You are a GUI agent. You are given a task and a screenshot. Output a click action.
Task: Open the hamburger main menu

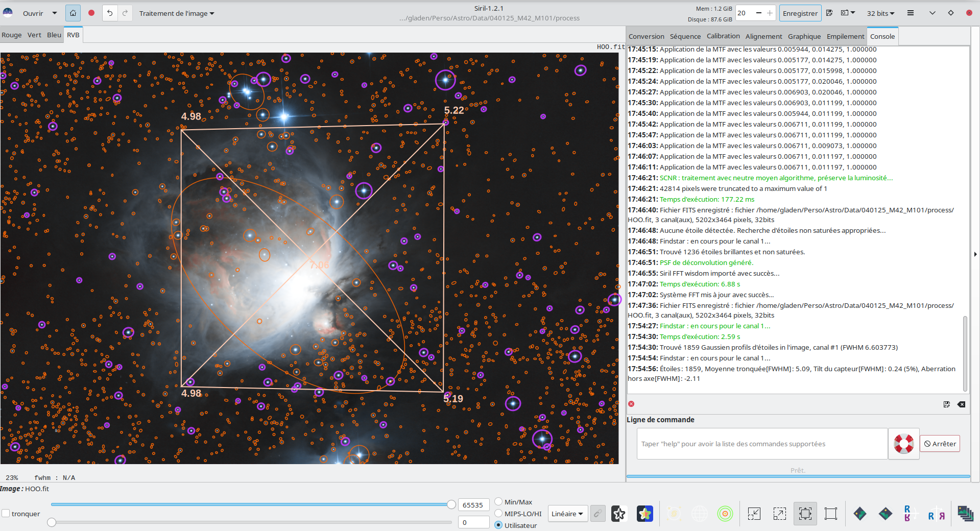click(x=911, y=13)
